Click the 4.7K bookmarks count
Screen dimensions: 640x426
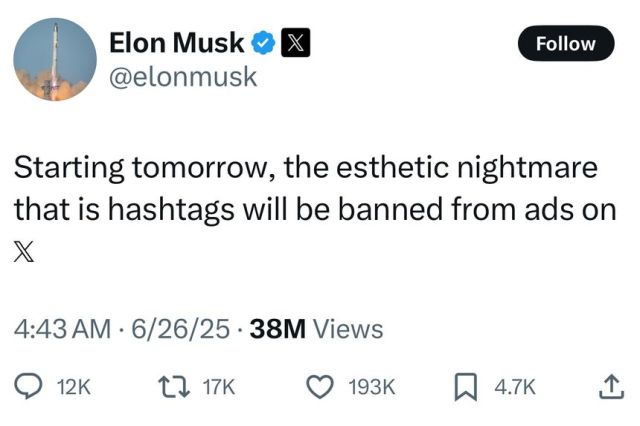coord(515,386)
